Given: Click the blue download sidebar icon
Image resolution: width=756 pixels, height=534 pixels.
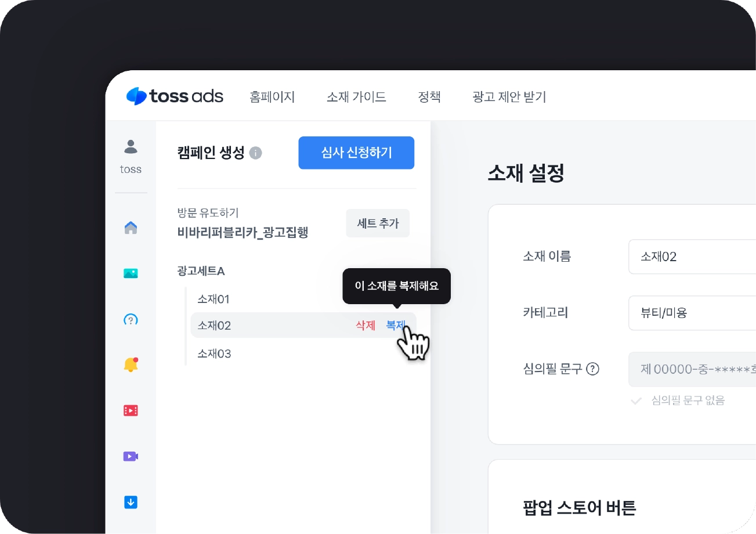Looking at the screenshot, I should click(x=131, y=502).
